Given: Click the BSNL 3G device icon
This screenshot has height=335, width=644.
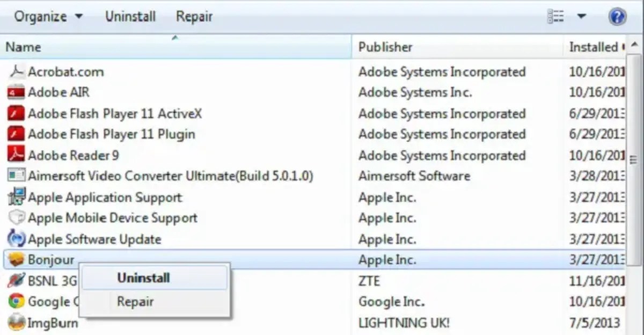Looking at the screenshot, I should point(16,281).
